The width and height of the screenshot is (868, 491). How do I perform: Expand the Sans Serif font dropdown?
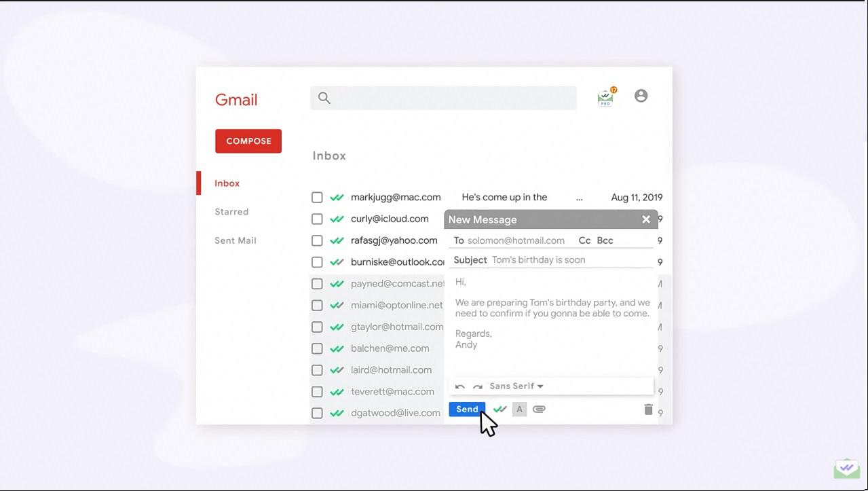(x=516, y=386)
